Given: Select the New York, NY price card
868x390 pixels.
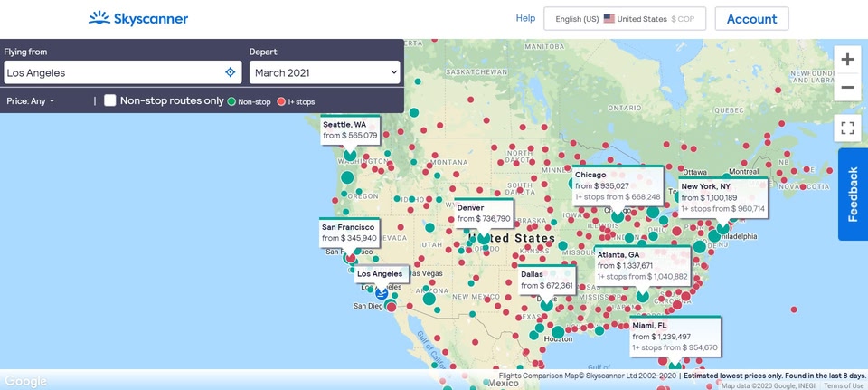Looking at the screenshot, I should [722, 197].
